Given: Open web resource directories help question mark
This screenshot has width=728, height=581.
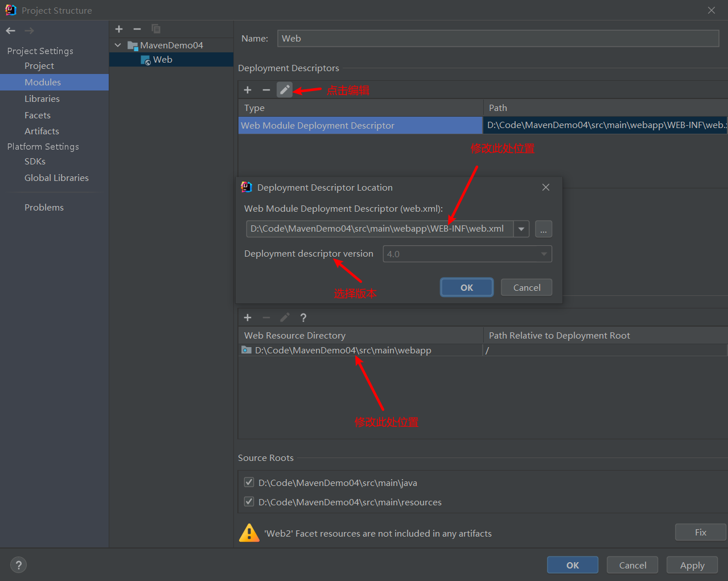Looking at the screenshot, I should coord(303,318).
